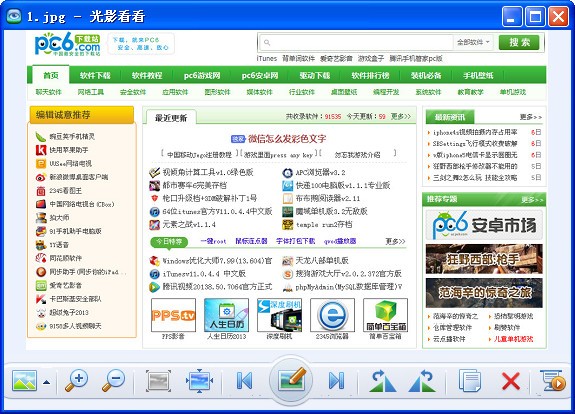Viewport: 575px width, 414px height.
Task: Click the 安全软件 category link
Action: click(x=133, y=92)
